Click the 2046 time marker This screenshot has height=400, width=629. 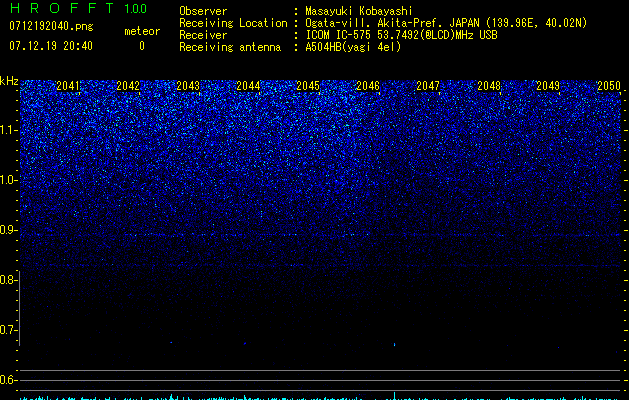click(x=368, y=86)
